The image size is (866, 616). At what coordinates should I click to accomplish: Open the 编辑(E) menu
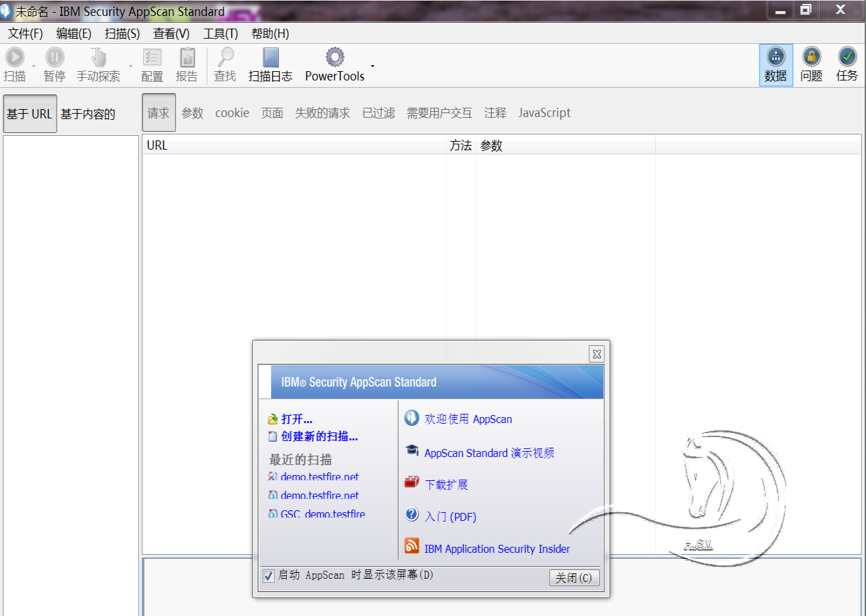click(x=74, y=33)
